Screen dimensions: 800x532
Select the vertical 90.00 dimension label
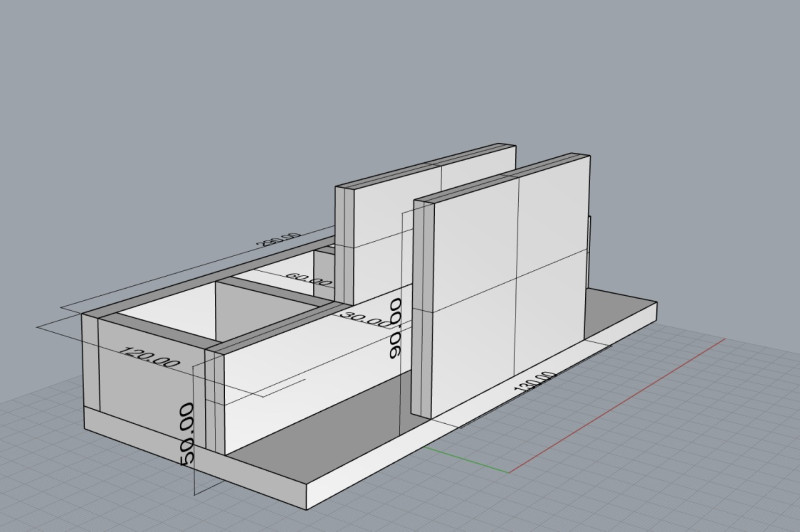[396, 328]
